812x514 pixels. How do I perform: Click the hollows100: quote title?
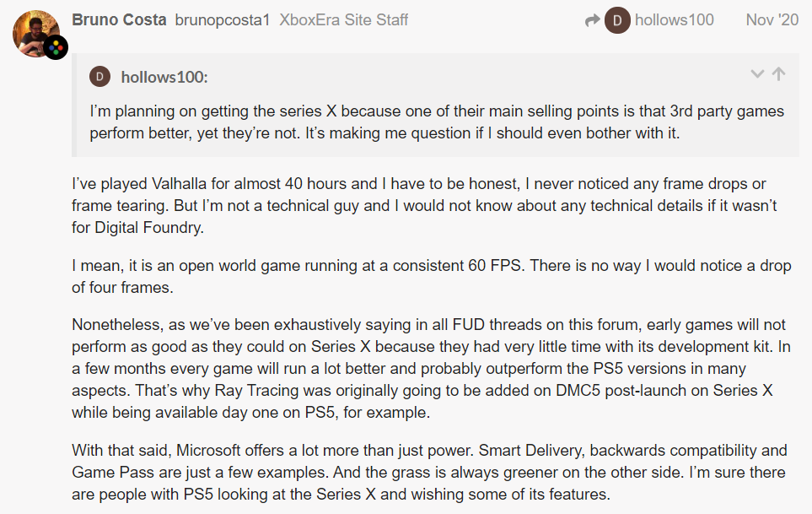(164, 77)
